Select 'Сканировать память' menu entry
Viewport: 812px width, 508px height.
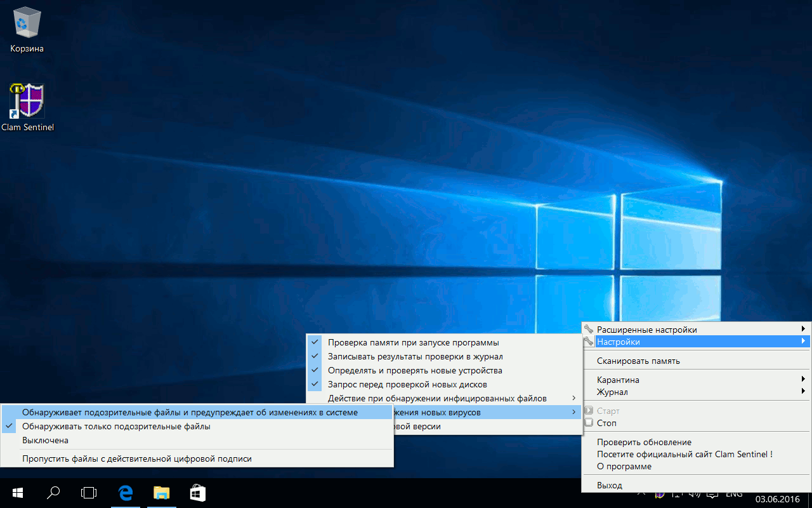coord(638,361)
